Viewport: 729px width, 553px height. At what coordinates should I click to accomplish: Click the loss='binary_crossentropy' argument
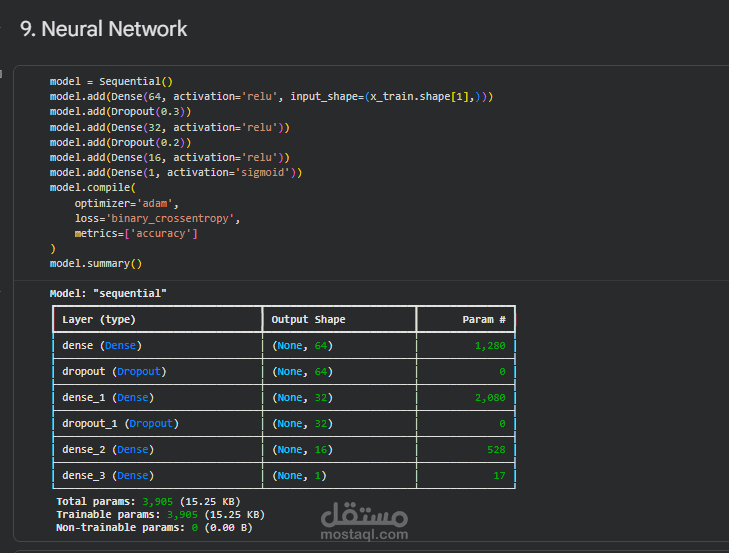tap(157, 218)
